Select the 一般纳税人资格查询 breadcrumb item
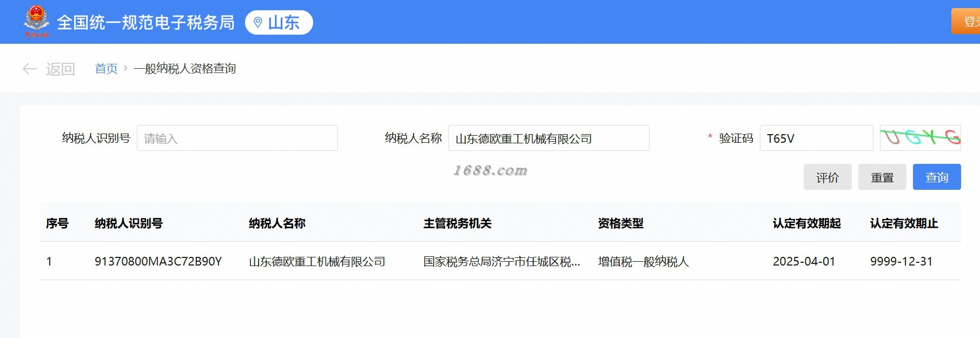The height and width of the screenshot is (338, 980). coord(185,69)
